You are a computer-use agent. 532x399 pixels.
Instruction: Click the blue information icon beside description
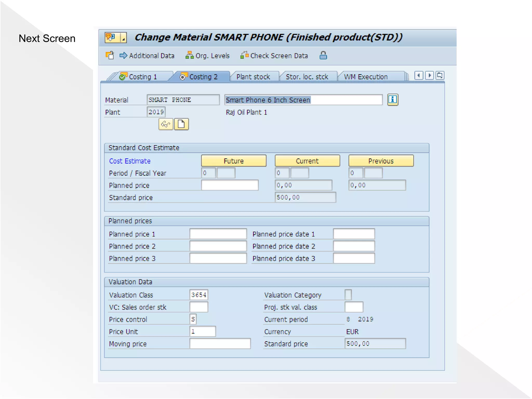[393, 100]
